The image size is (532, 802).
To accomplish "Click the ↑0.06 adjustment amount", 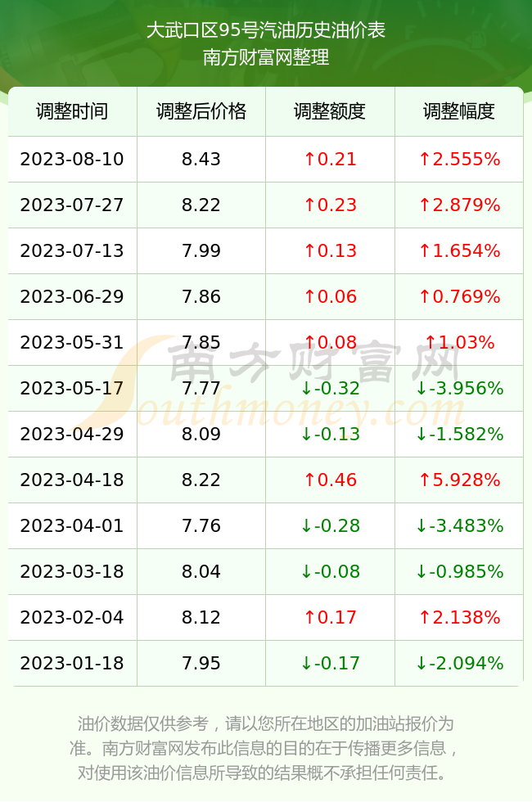I will [x=330, y=296].
